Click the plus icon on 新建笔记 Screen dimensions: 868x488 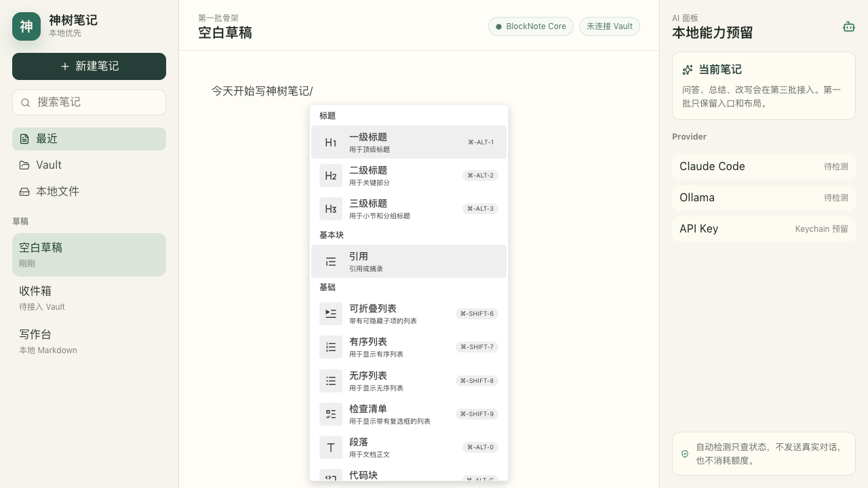(65, 66)
